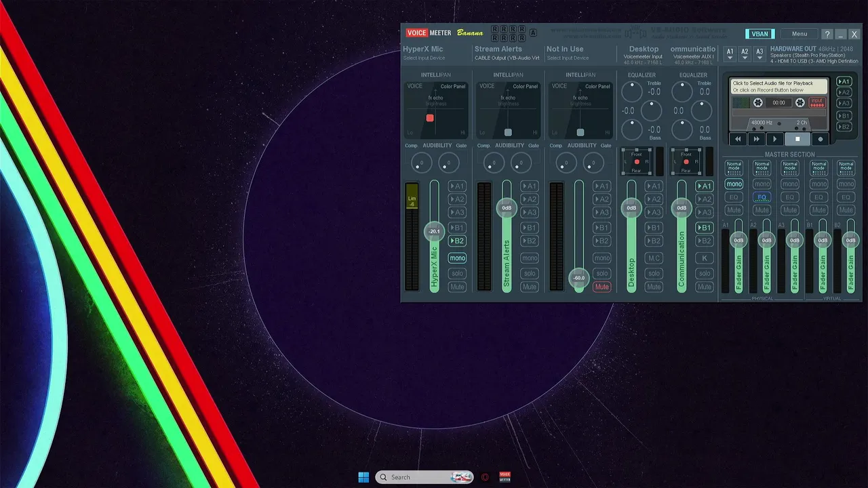The image size is (868, 488).
Task: Unmute the Not In Use strip
Action: click(601, 287)
